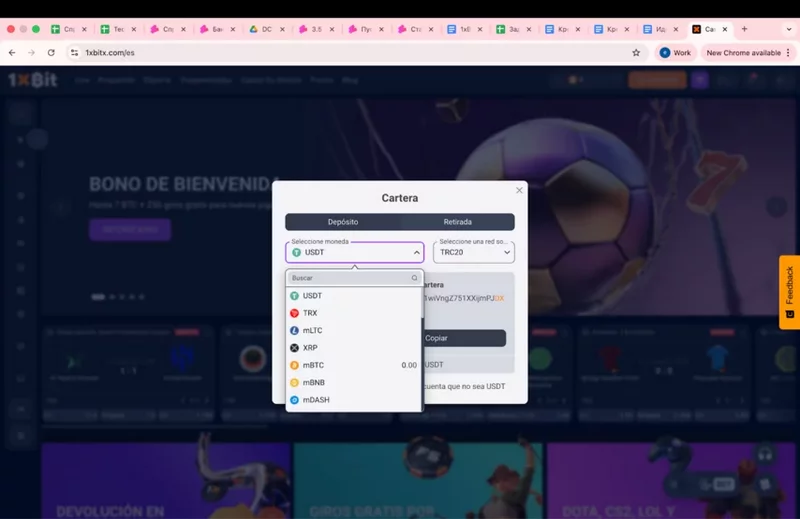Click the search magnifier icon in Buscar
This screenshot has height=519, width=800.
pos(415,278)
